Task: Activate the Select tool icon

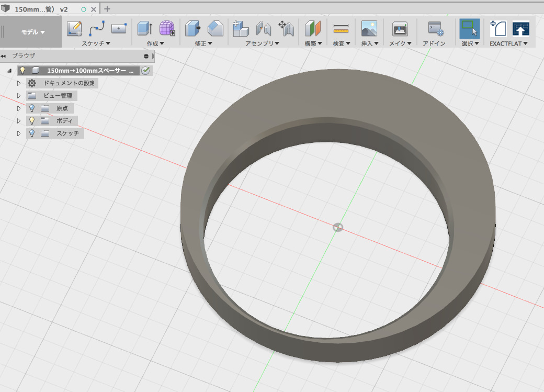Action: coord(470,28)
